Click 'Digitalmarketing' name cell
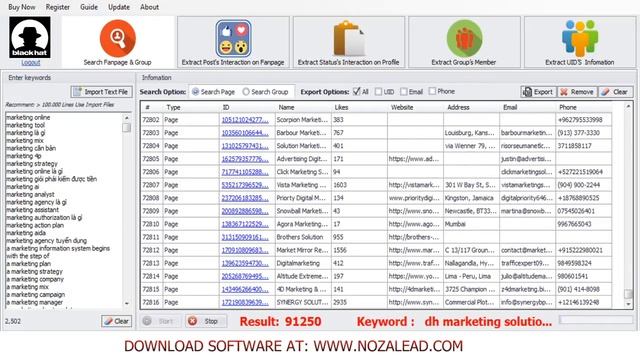The height and width of the screenshot is (360, 640). click(x=302, y=263)
